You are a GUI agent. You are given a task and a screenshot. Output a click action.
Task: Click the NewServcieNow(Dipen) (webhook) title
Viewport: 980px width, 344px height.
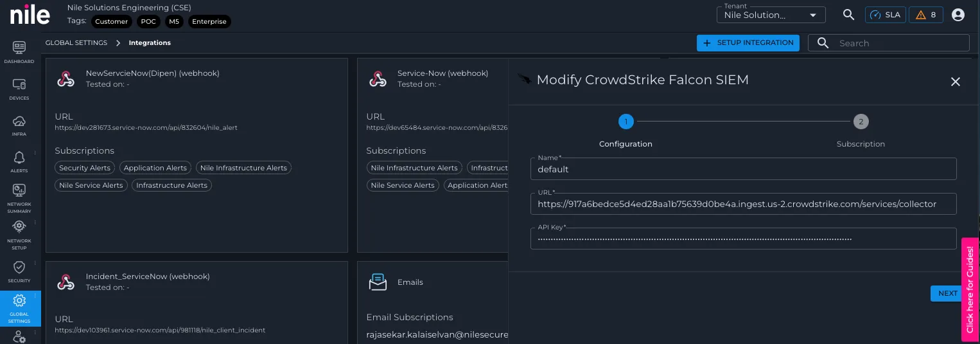point(153,73)
